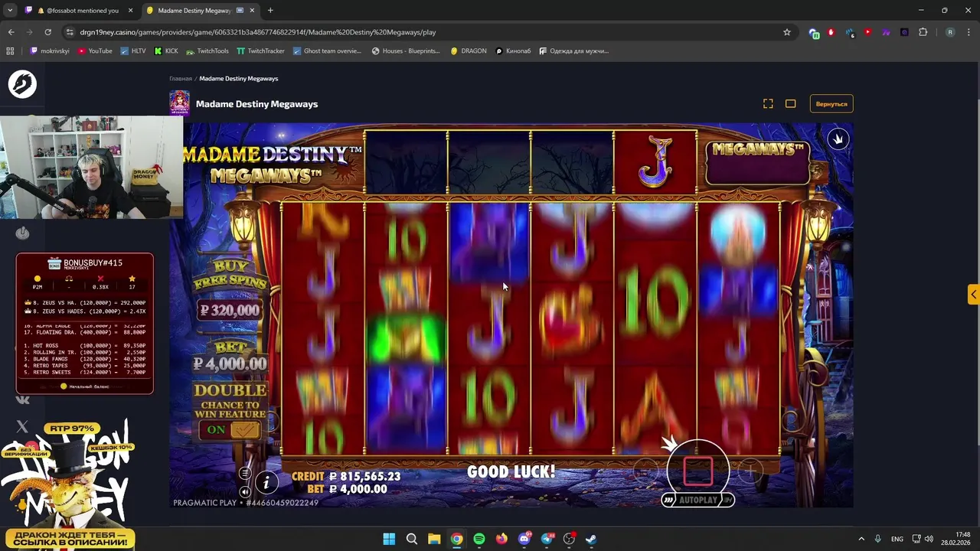Mute game sound via speaker icon
The height and width of the screenshot is (551, 980).
(x=245, y=492)
